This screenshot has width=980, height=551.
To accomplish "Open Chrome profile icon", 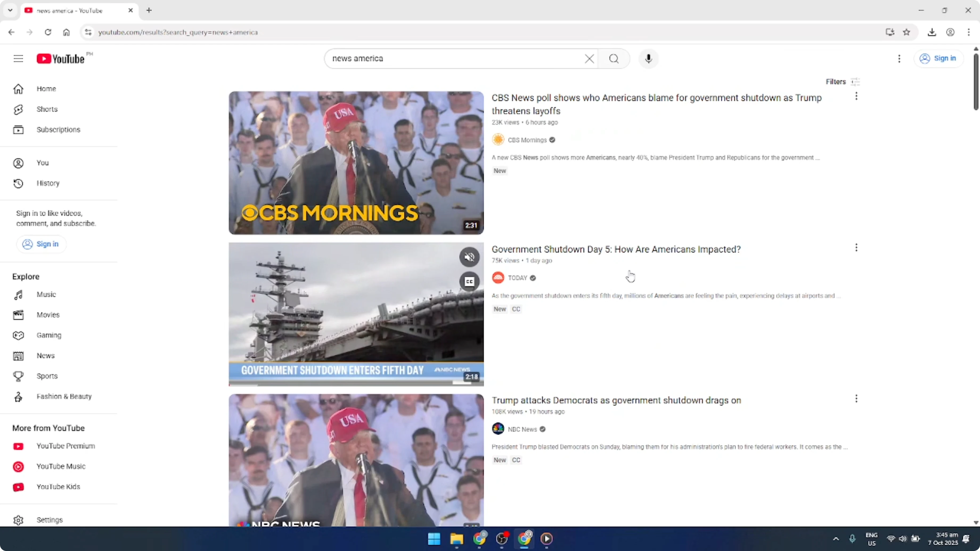I will [x=950, y=32].
